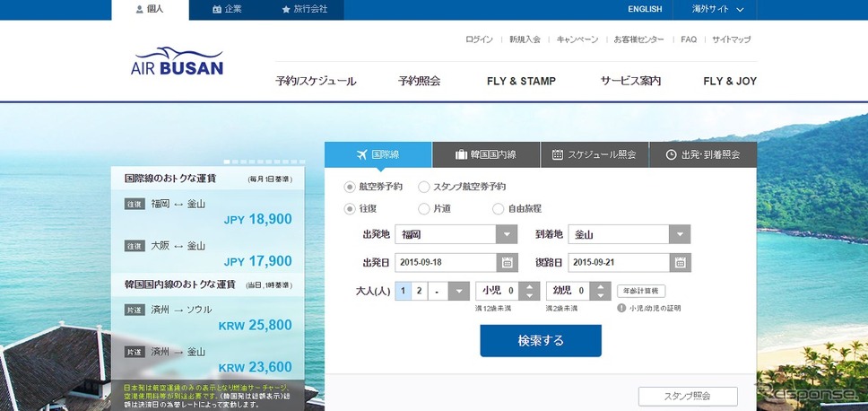The image size is (868, 411).
Task: Click the AIR BUSAN logo
Action: pyautogui.click(x=178, y=62)
